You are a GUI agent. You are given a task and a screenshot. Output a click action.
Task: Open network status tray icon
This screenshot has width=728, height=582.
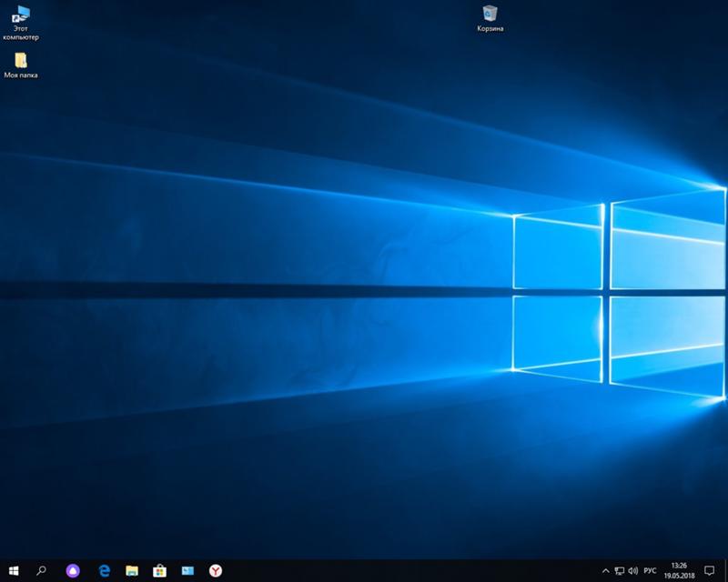tap(620, 571)
